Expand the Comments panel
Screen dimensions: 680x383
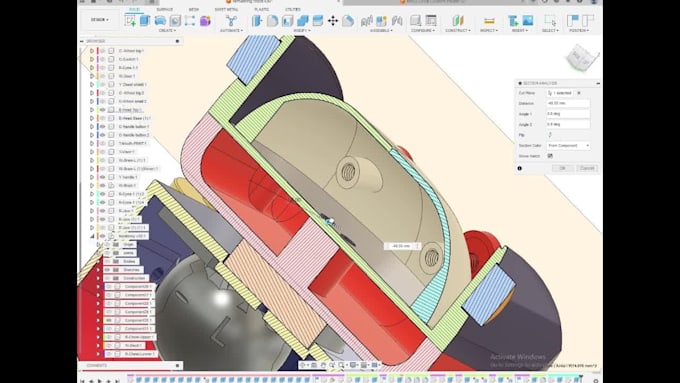point(177,366)
